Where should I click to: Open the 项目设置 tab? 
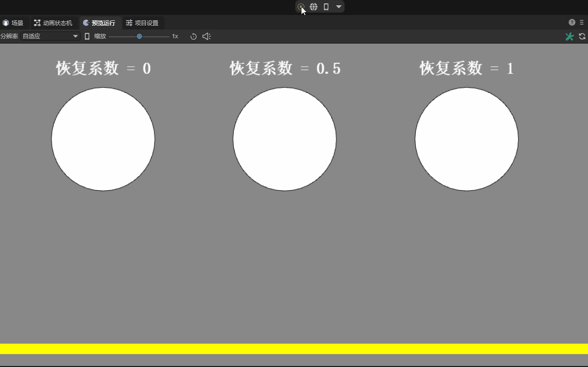point(143,23)
